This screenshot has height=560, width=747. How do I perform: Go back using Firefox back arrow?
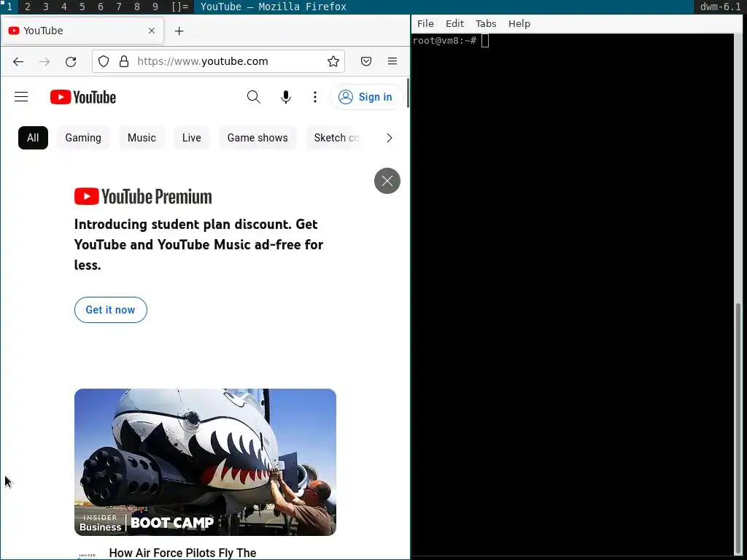coord(18,61)
